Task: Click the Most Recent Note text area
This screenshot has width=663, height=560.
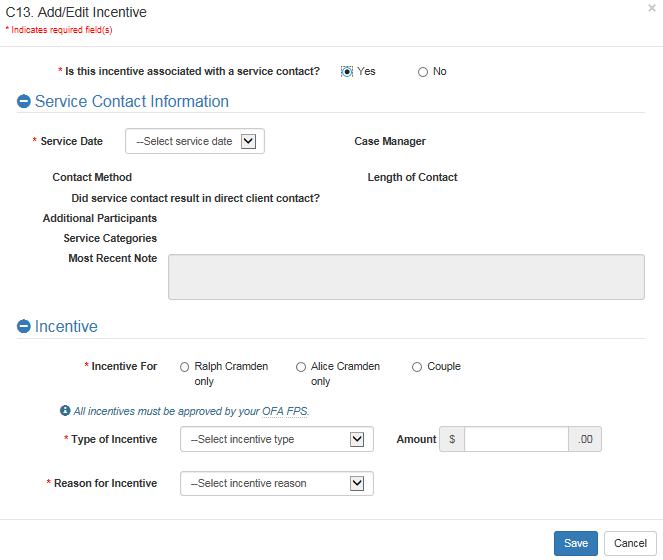Action: point(406,276)
